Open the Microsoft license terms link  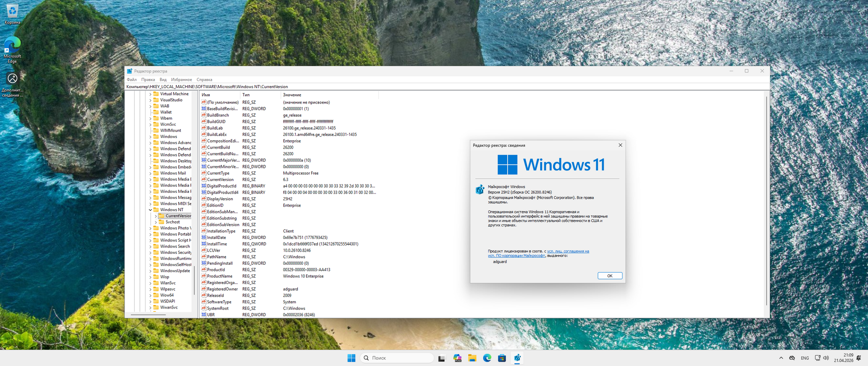[567, 251]
